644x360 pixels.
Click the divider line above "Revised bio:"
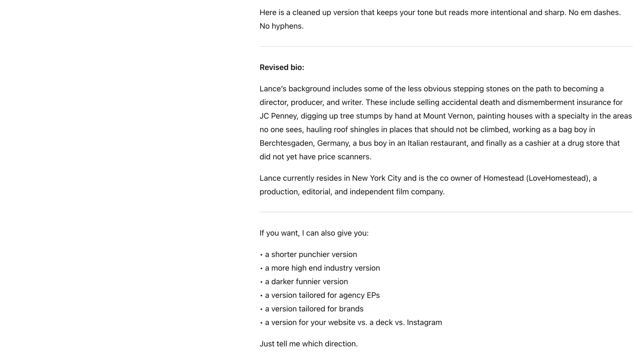(x=446, y=47)
